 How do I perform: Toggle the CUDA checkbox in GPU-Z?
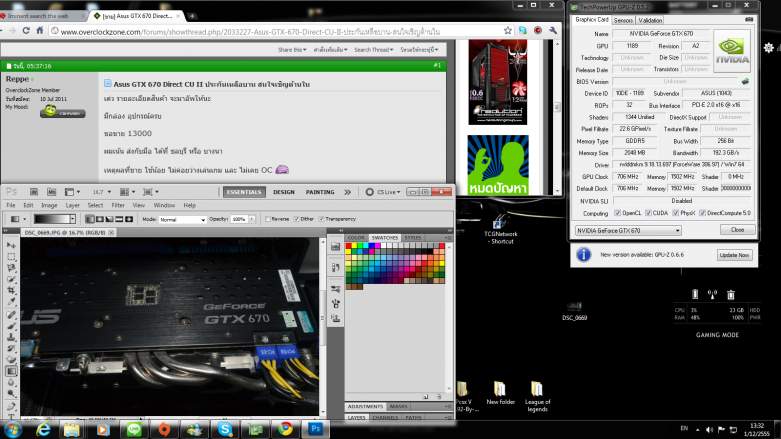tap(649, 213)
